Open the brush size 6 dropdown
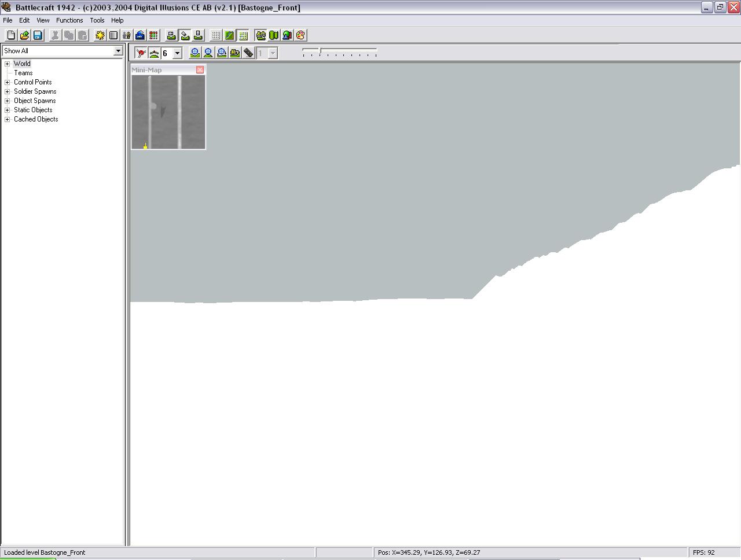 [x=177, y=53]
